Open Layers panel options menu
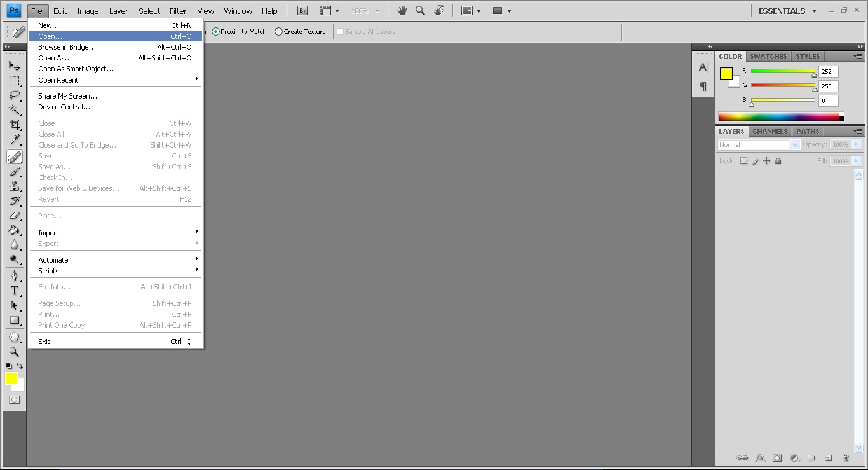The image size is (868, 470). [x=858, y=131]
